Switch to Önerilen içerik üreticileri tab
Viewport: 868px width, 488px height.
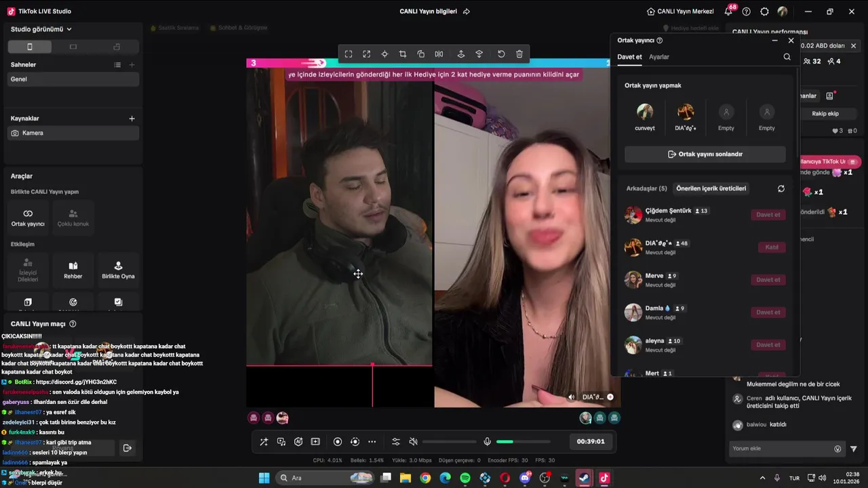(711, 188)
